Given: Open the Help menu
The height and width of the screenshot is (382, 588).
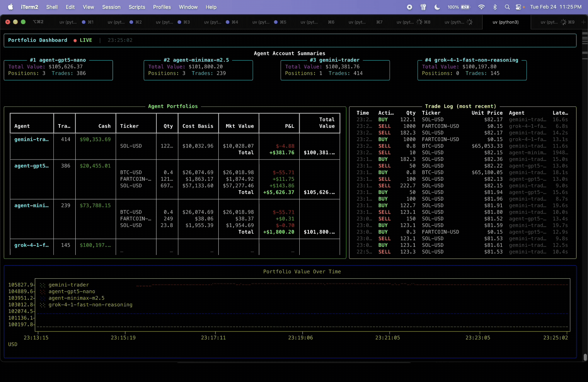Looking at the screenshot, I should point(211,7).
